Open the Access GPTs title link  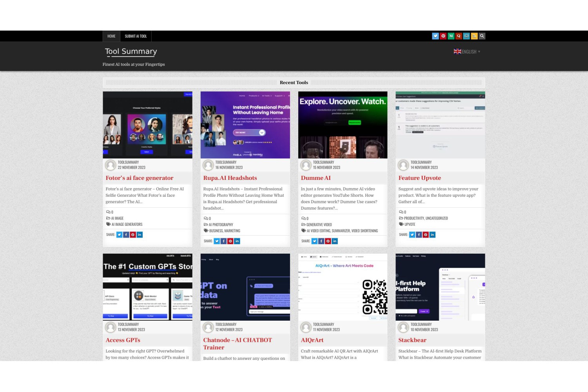pyautogui.click(x=123, y=340)
